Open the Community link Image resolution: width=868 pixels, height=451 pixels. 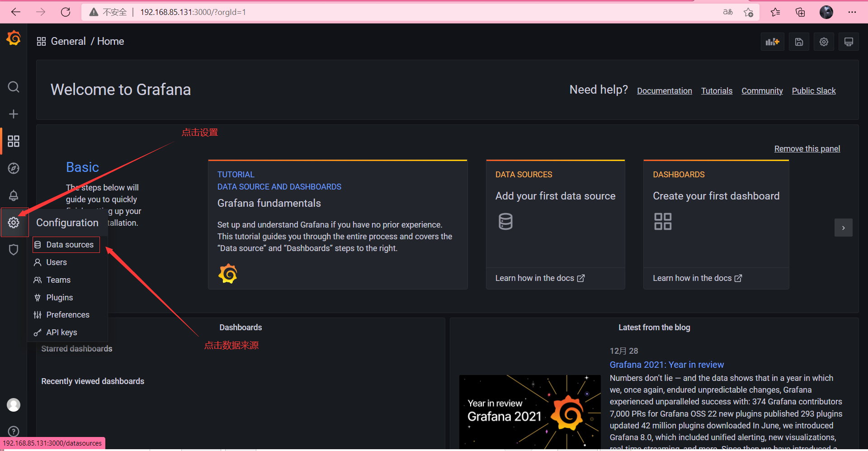(x=762, y=91)
